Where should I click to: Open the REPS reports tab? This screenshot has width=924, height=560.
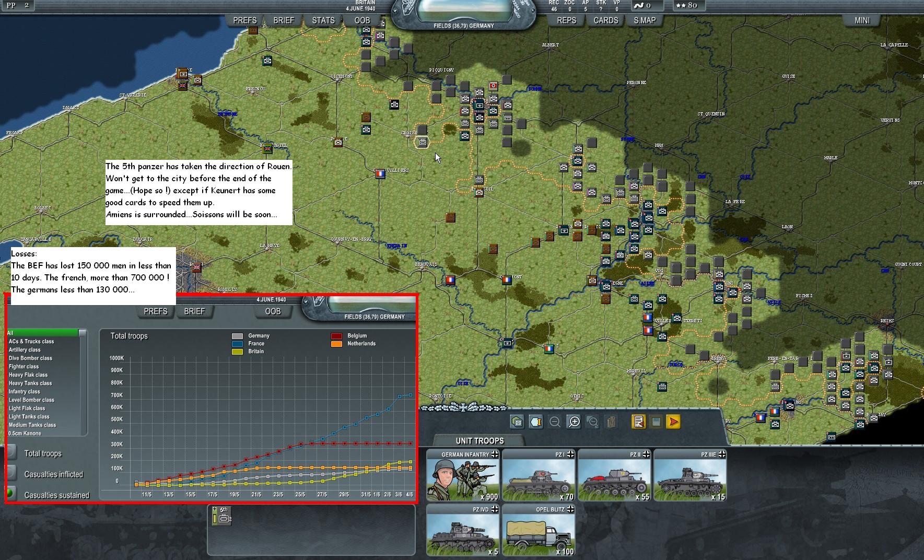(566, 20)
